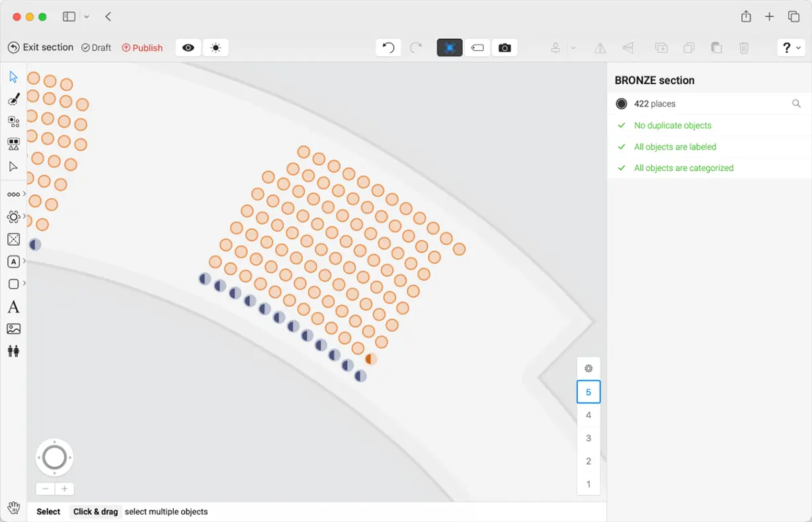The width and height of the screenshot is (812, 522).
Task: Select the brush selection tool
Action: (x=13, y=99)
